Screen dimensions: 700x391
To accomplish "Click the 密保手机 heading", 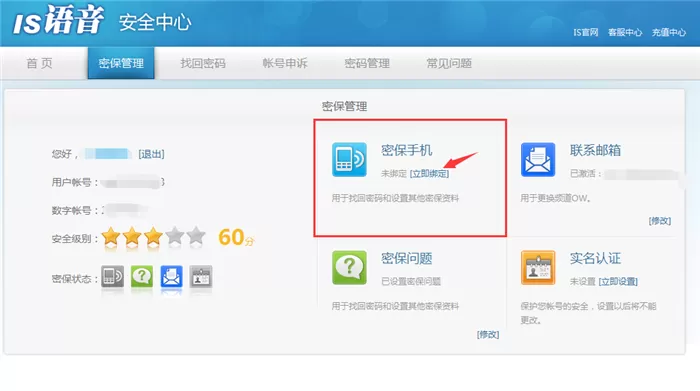I will coord(407,150).
